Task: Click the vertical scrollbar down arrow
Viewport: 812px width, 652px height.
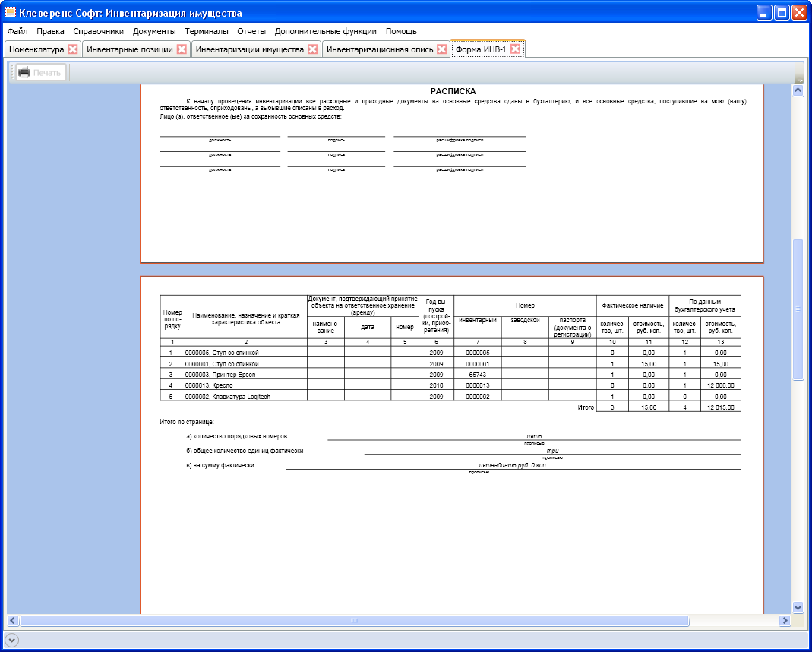Action: (798, 607)
